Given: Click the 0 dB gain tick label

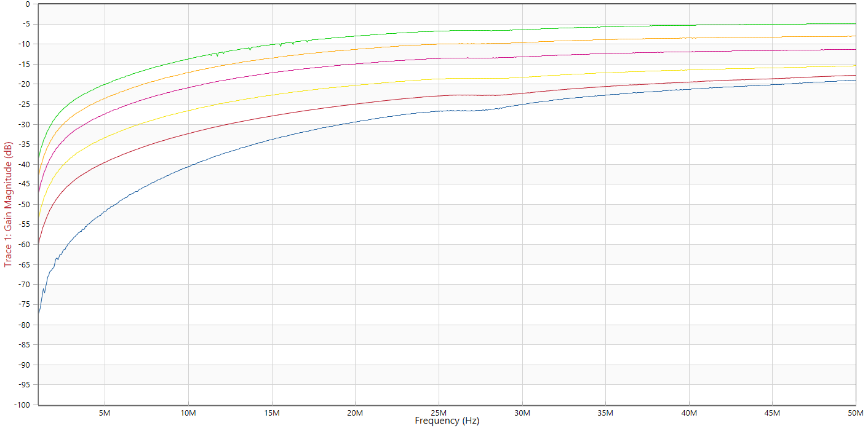Looking at the screenshot, I should pyautogui.click(x=27, y=4).
